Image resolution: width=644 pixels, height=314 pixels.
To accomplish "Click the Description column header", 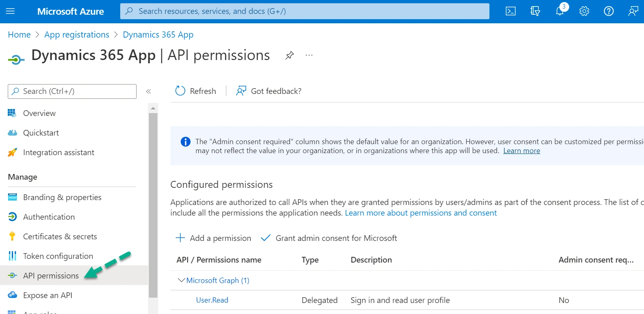I will [371, 260].
